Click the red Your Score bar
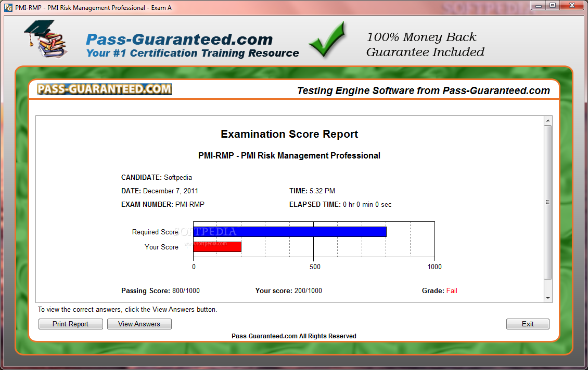 click(x=217, y=247)
